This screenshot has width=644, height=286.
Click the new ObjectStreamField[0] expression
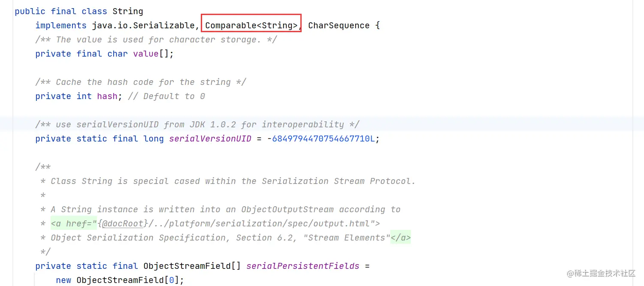[119, 280]
